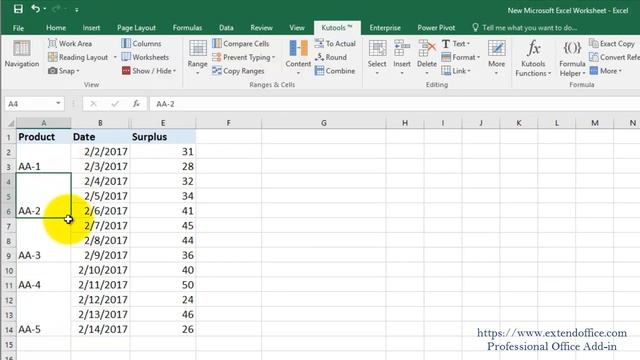This screenshot has width=640, height=360.
Task: Click the Combine tool
Action: coord(335,71)
